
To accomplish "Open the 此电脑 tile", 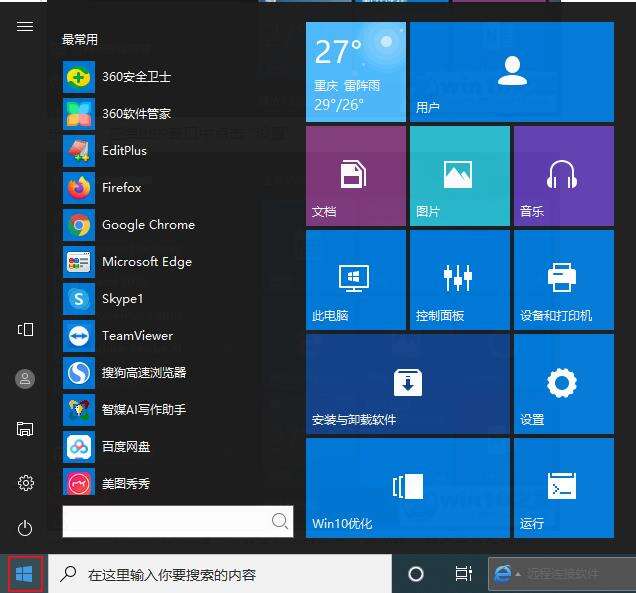I will point(356,280).
